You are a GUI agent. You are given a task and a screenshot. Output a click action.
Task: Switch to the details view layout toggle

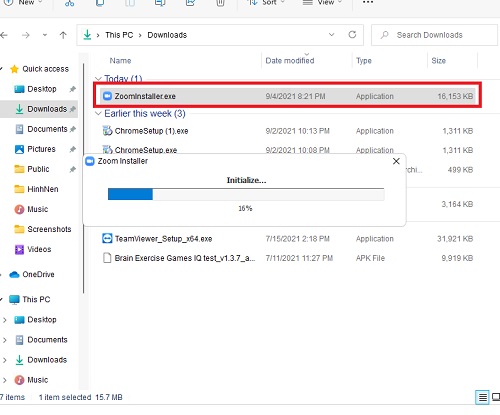[482, 397]
